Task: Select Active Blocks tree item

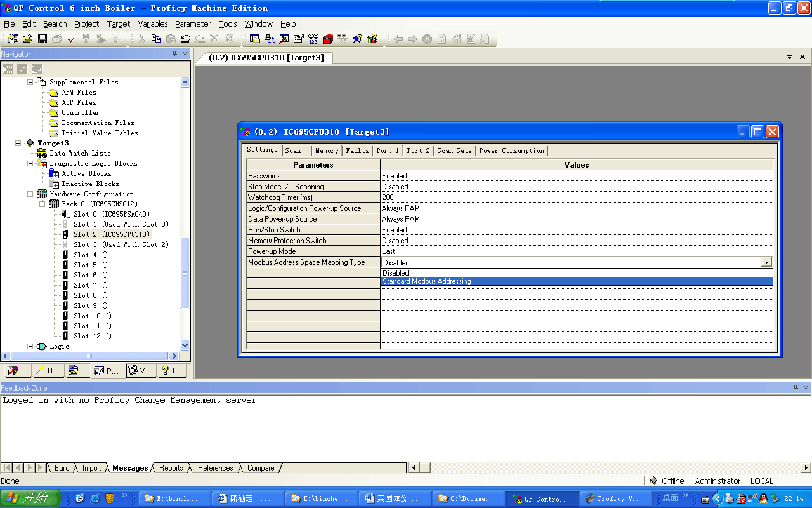Action: [86, 173]
